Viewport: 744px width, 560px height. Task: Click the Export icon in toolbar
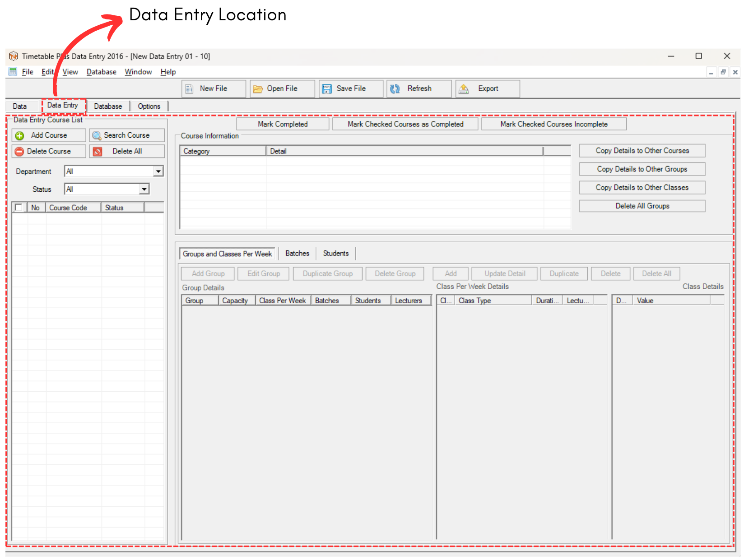[x=464, y=89]
